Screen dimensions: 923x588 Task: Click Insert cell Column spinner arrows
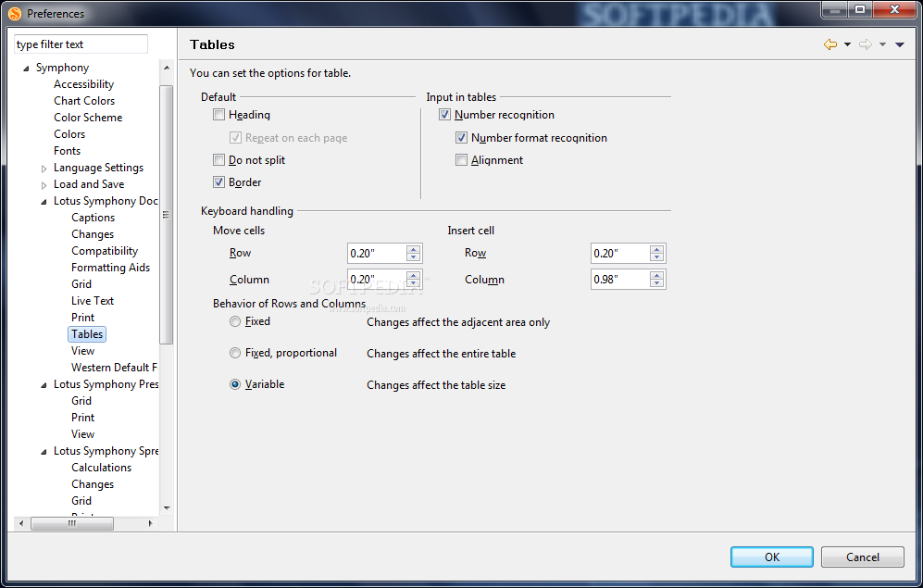point(657,279)
